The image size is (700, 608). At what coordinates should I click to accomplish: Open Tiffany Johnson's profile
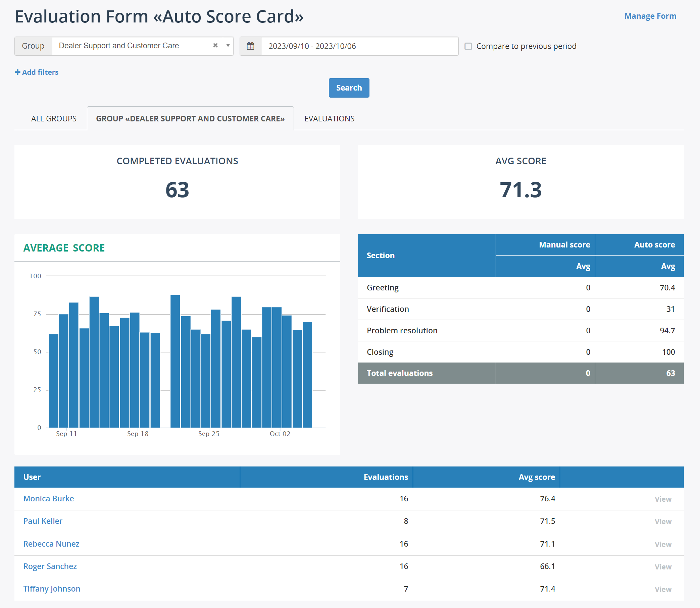[x=52, y=589]
